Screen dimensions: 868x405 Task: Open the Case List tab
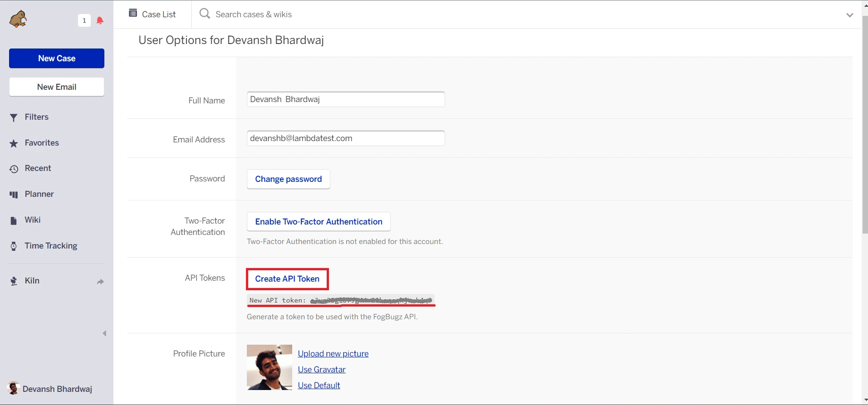coord(152,14)
